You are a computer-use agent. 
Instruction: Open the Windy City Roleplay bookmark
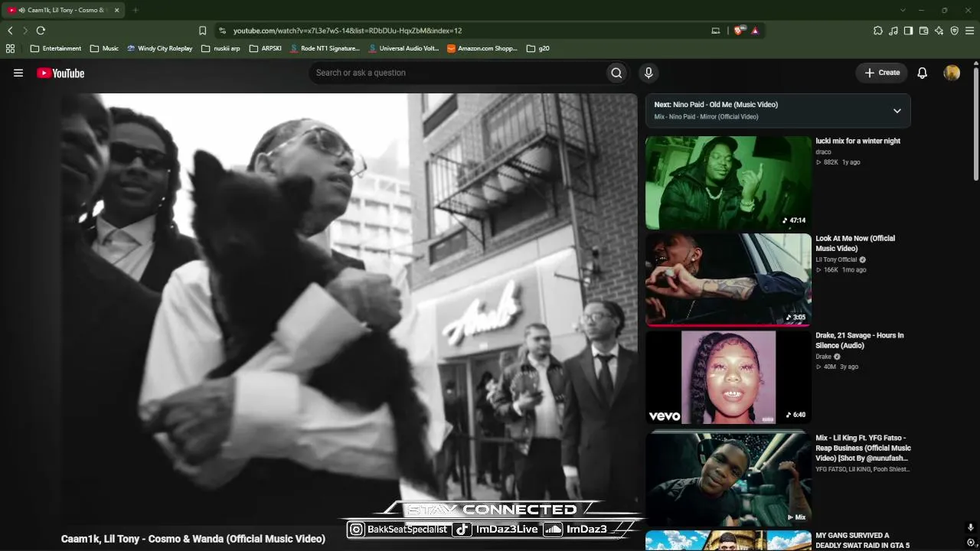tap(160, 48)
